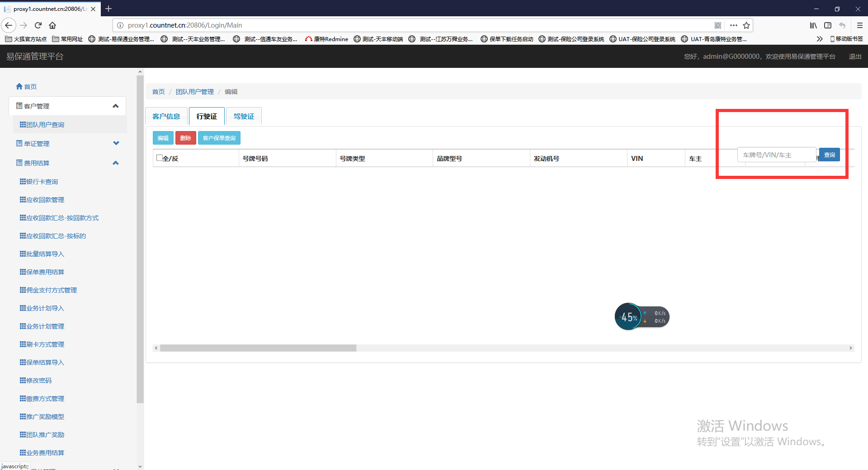Open the Firefox library icon
The width and height of the screenshot is (868, 470).
tap(813, 25)
